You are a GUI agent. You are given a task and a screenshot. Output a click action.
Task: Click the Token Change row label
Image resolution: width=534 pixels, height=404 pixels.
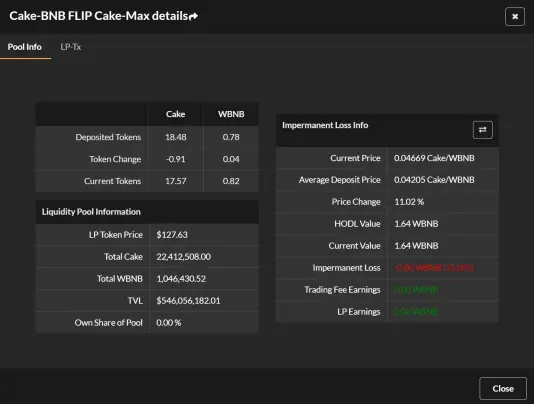click(115, 159)
